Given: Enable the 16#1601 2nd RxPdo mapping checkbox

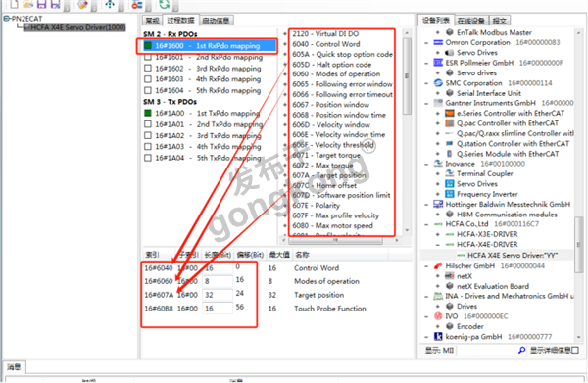Looking at the screenshot, I should [x=148, y=58].
